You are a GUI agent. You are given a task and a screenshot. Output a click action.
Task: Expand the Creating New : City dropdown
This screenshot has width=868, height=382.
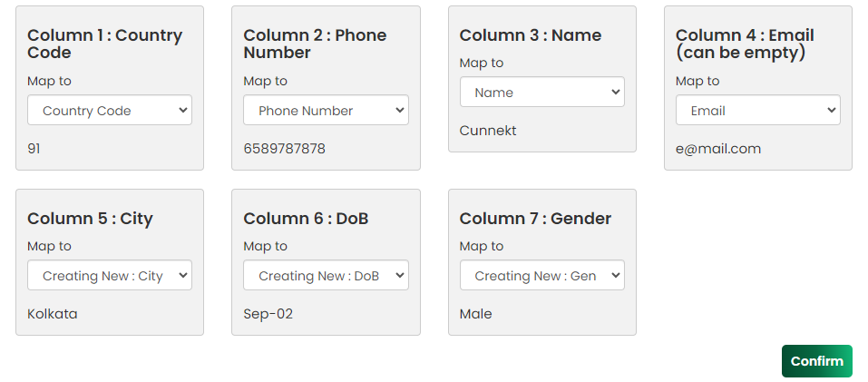click(110, 275)
